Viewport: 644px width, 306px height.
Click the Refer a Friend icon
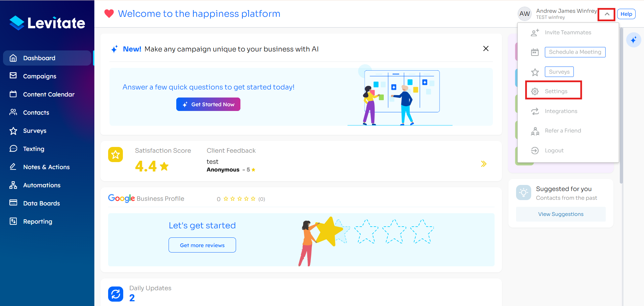click(535, 131)
